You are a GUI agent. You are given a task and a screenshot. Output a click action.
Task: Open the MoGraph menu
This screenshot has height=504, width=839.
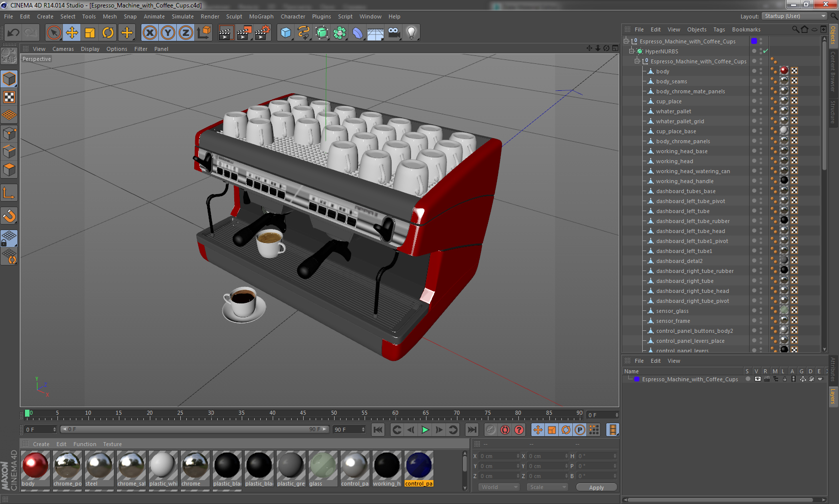pos(261,16)
